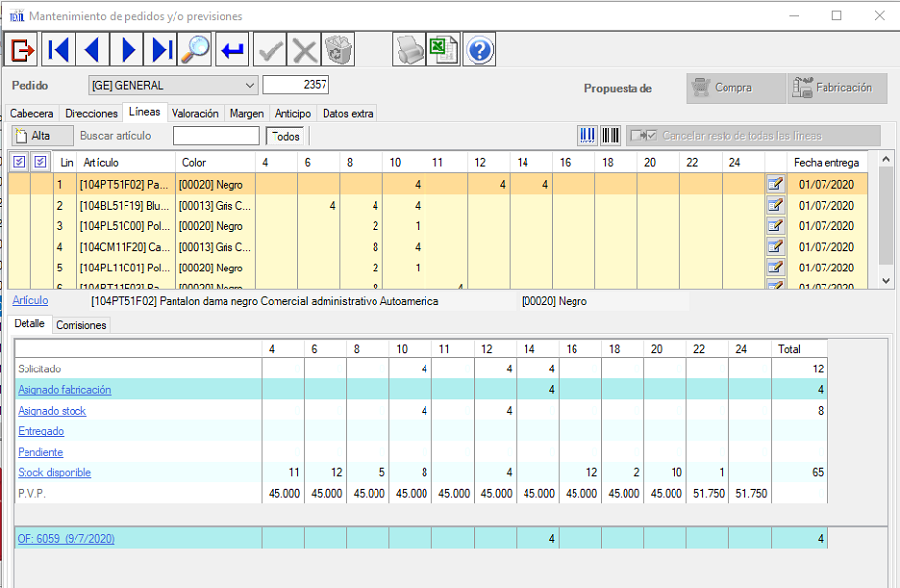
Task: Toggle the first checkbox in grid header
Action: 19,161
